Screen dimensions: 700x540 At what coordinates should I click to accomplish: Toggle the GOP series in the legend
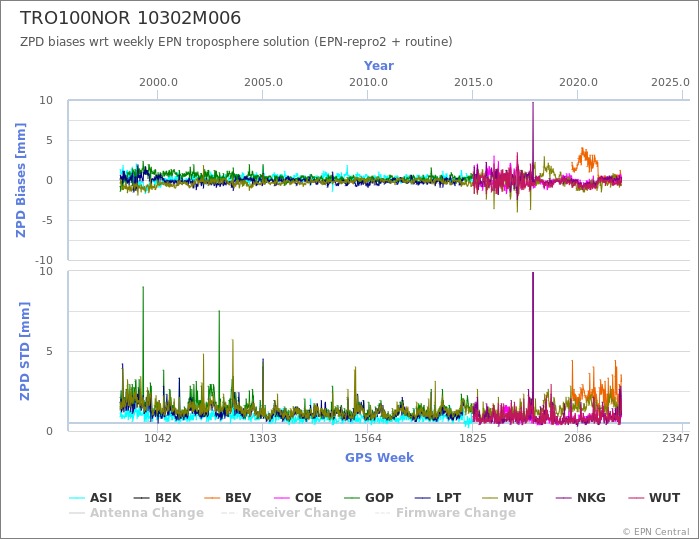(369, 498)
